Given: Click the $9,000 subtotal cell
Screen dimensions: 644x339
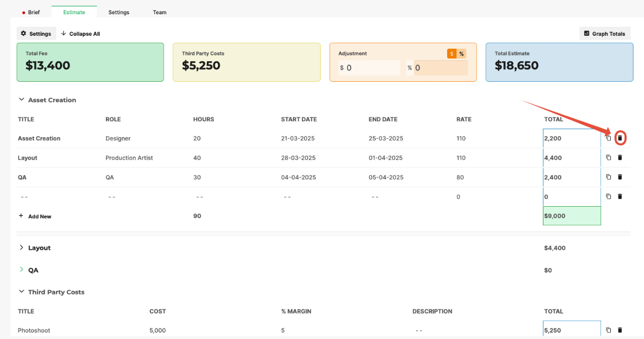Looking at the screenshot, I should click(572, 216).
